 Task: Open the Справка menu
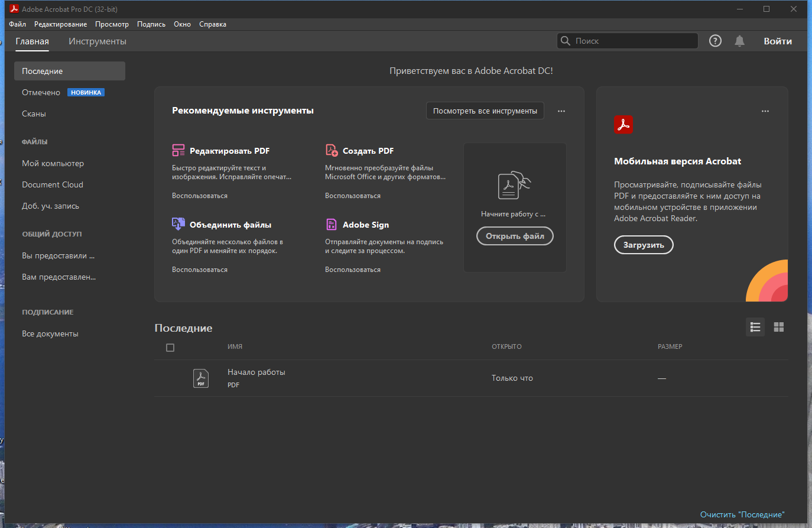[x=213, y=24]
